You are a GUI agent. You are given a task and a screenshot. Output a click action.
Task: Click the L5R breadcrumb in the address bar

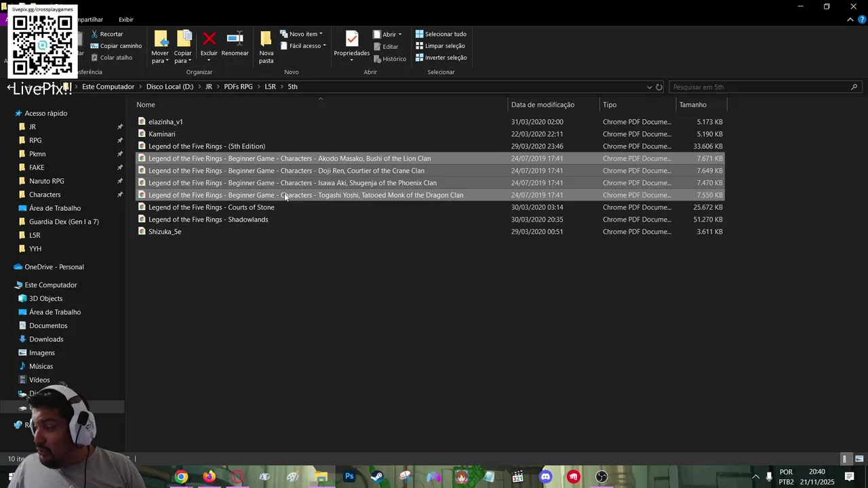click(x=270, y=87)
